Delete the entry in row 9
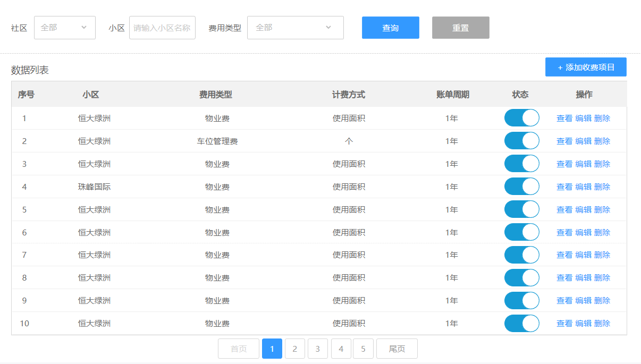Image resolution: width=641 pixels, height=364 pixels. coord(602,301)
